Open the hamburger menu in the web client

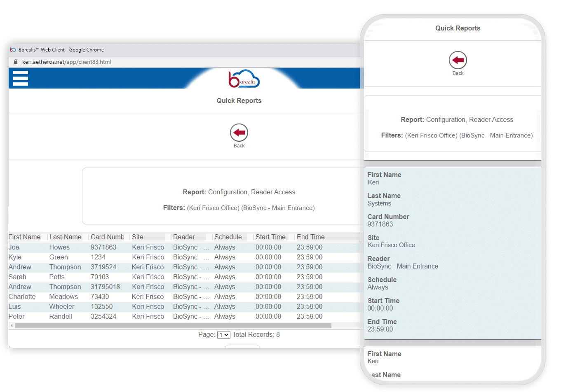tap(21, 78)
